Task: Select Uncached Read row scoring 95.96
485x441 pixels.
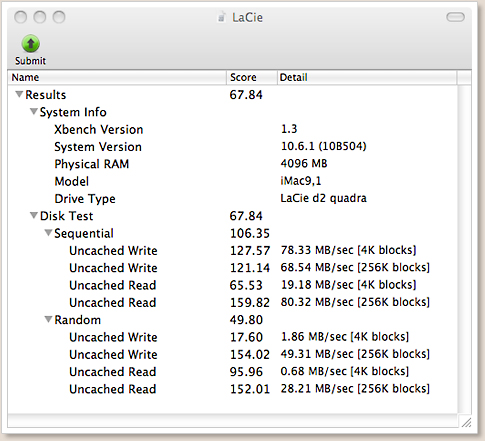Action: click(x=232, y=372)
